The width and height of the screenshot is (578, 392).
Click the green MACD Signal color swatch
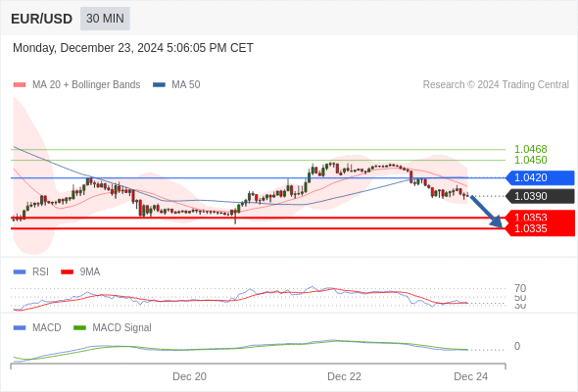pyautogui.click(x=79, y=327)
